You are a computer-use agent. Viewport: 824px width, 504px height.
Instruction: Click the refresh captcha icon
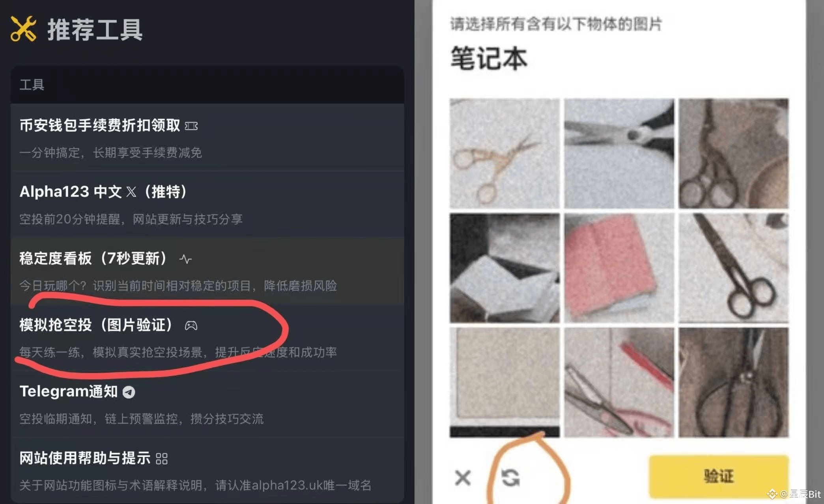coord(510,478)
